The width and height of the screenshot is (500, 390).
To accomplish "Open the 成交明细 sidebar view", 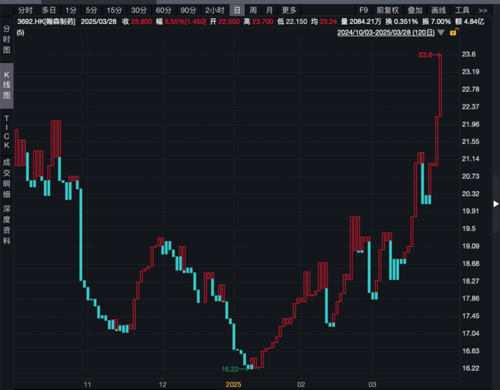I will pyautogui.click(x=6, y=178).
